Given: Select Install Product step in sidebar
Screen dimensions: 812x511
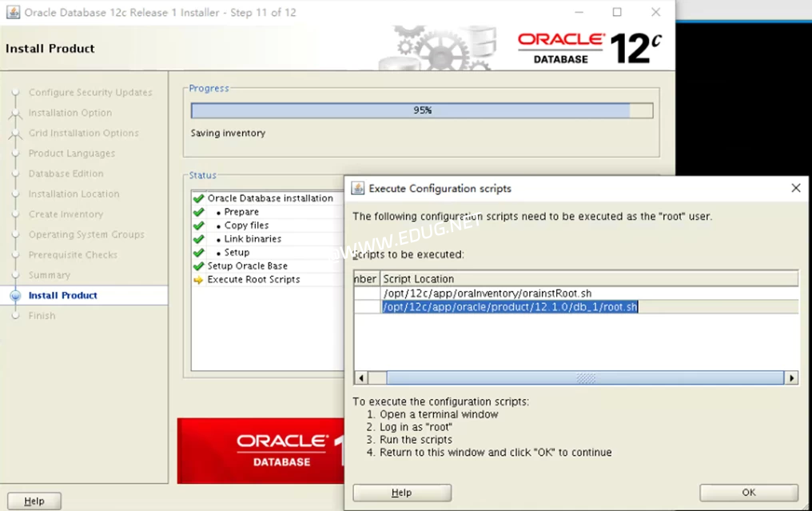Looking at the screenshot, I should point(62,295).
